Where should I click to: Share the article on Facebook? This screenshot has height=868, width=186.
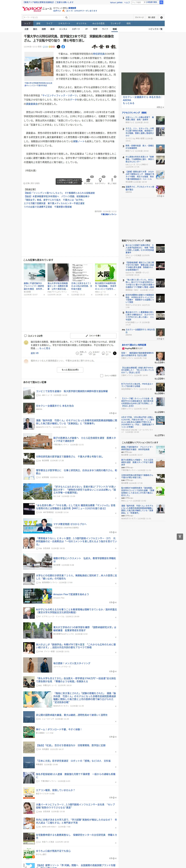click(x=63, y=47)
